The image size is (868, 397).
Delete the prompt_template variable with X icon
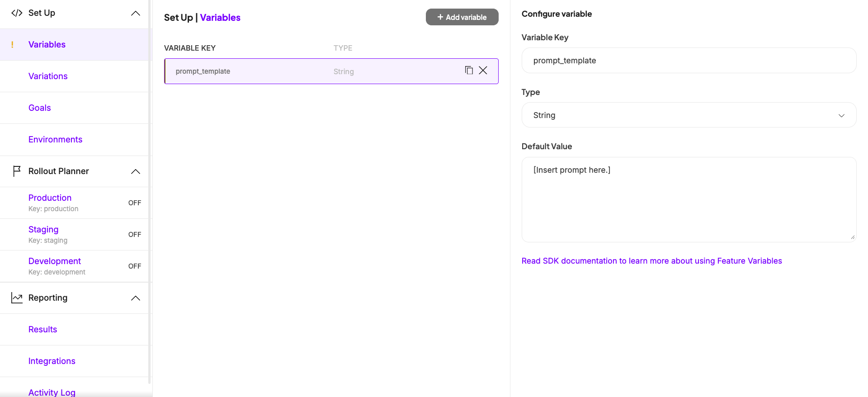click(483, 70)
